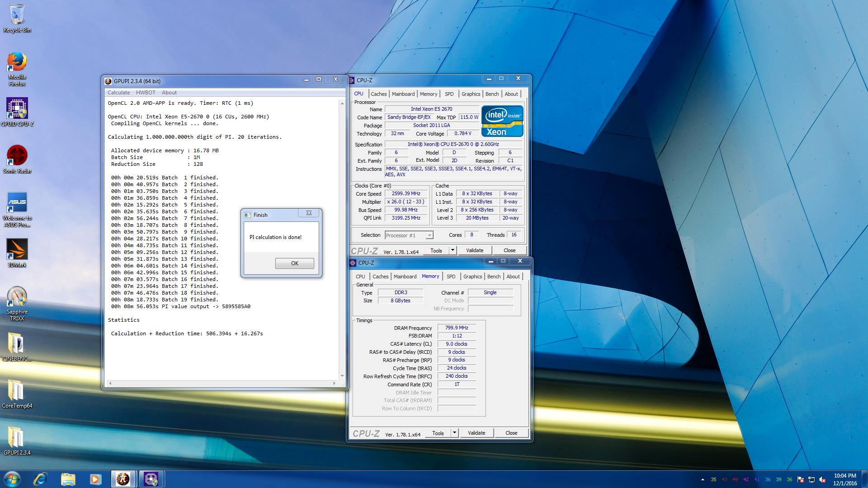
Task: Open Caches tab in bottom CPU-Z
Action: 380,277
